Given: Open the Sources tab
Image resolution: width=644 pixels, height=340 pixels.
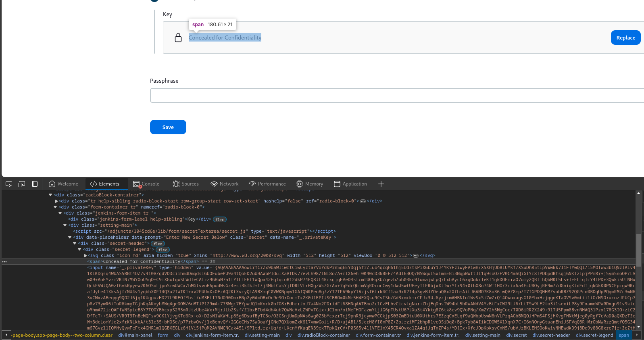Looking at the screenshot, I should (x=186, y=184).
